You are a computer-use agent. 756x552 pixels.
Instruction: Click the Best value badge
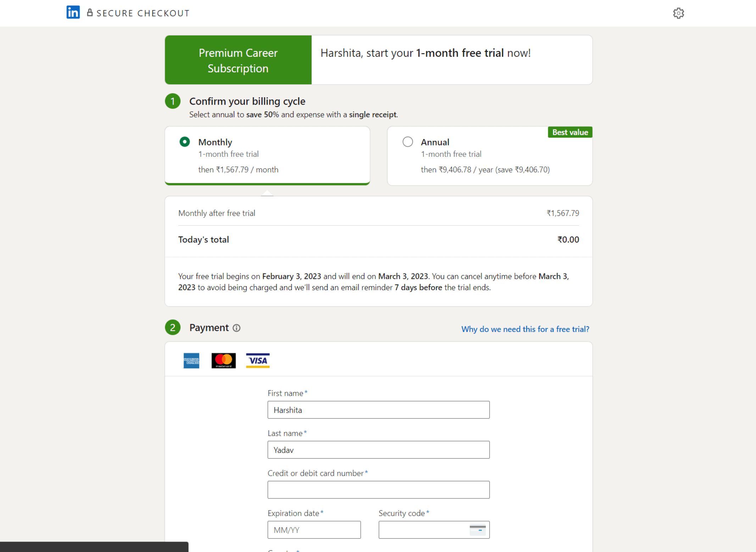tap(569, 132)
